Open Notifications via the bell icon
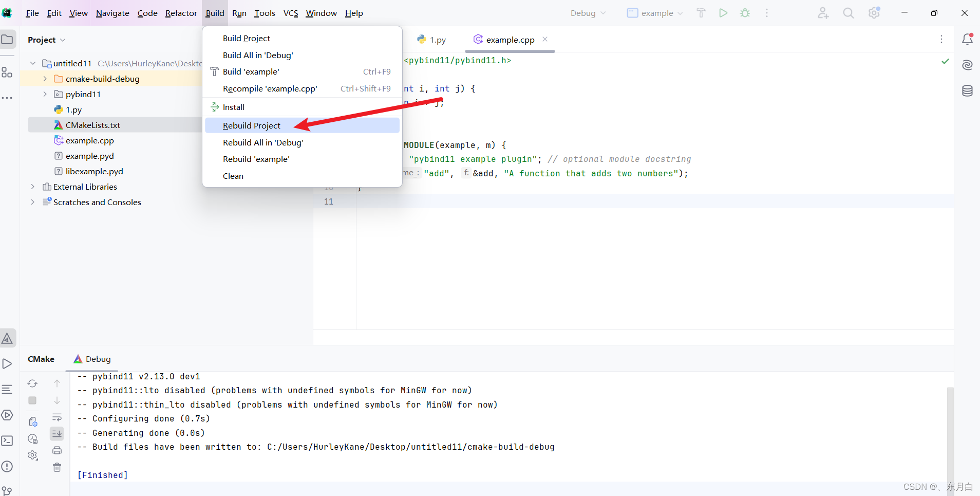Screen dimensions: 980x496 (x=968, y=39)
